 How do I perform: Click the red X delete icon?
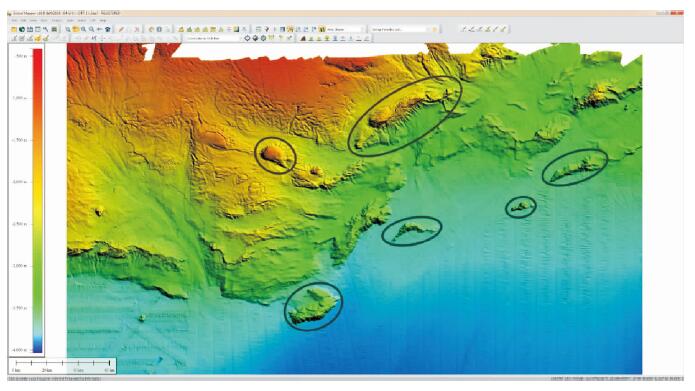pos(137,29)
